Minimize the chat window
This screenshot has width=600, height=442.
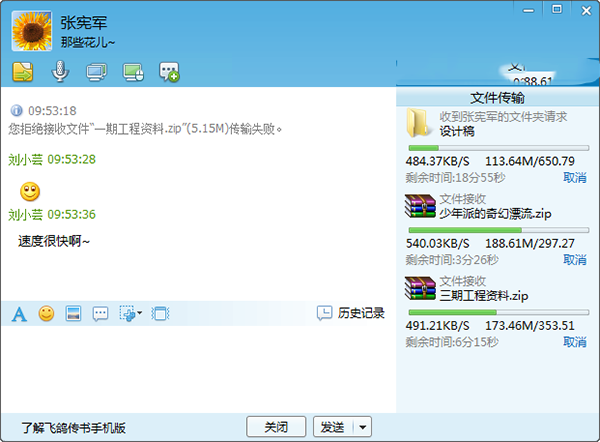click(x=529, y=11)
